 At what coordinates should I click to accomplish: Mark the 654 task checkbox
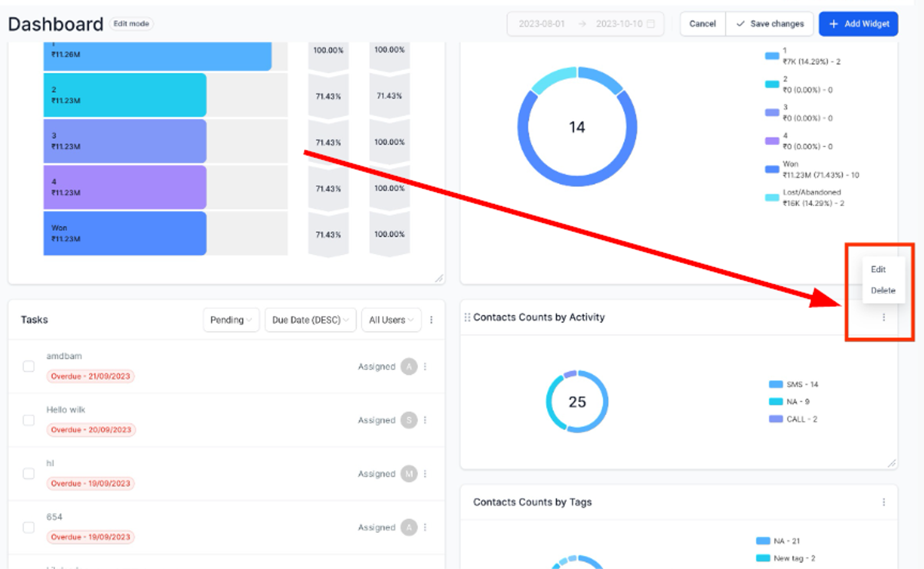[29, 527]
